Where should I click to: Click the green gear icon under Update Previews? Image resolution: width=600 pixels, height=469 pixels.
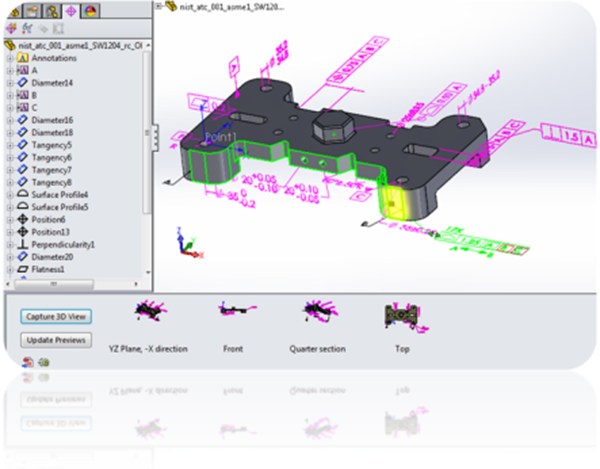(44, 362)
